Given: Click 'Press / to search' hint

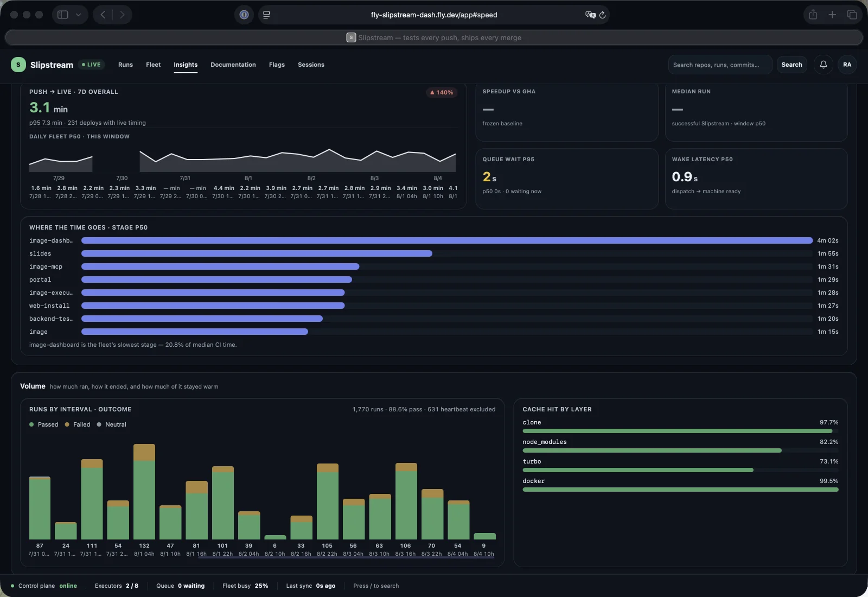Looking at the screenshot, I should pos(376,586).
